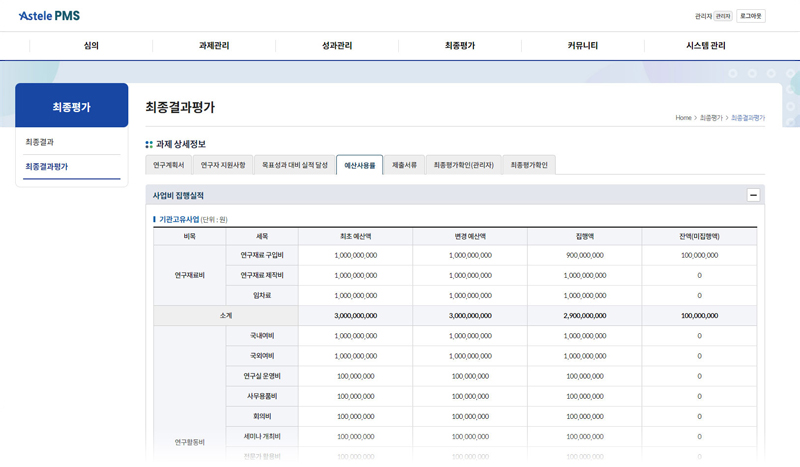The height and width of the screenshot is (467, 800).
Task: Open the 성과관리 main menu
Action: [x=337, y=46]
